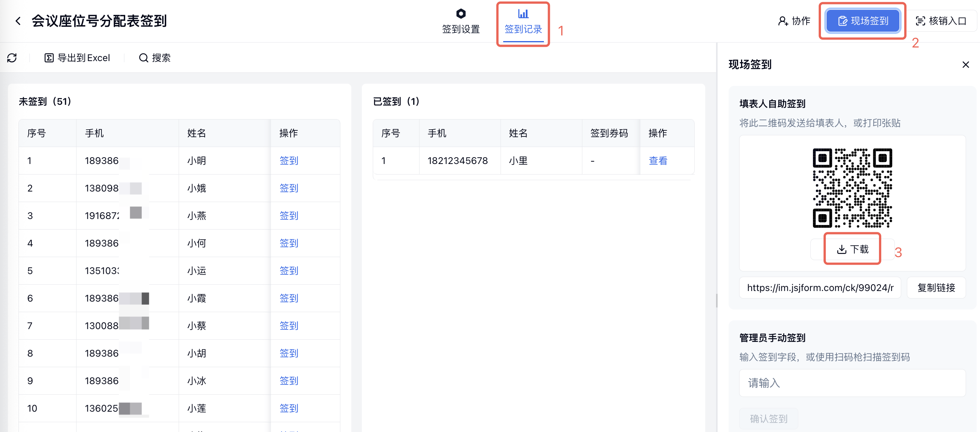
Task: Check in 小明 via 签到 link
Action: pyautogui.click(x=289, y=161)
